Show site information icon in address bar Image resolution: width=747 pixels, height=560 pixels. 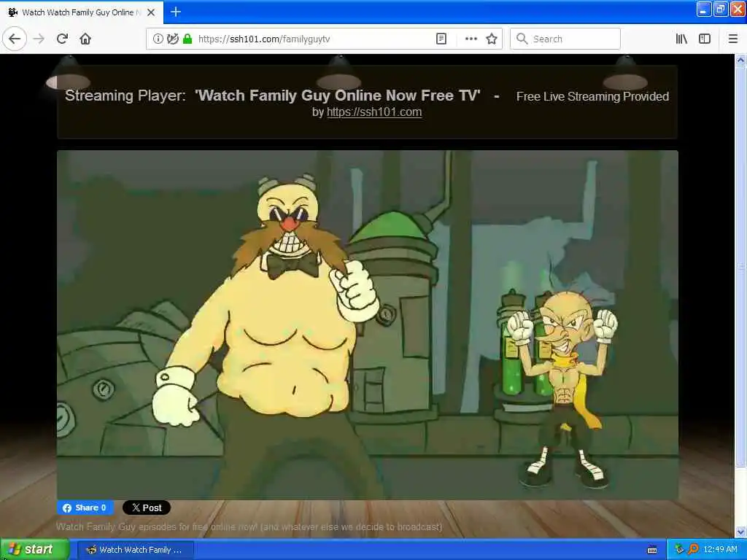158,39
